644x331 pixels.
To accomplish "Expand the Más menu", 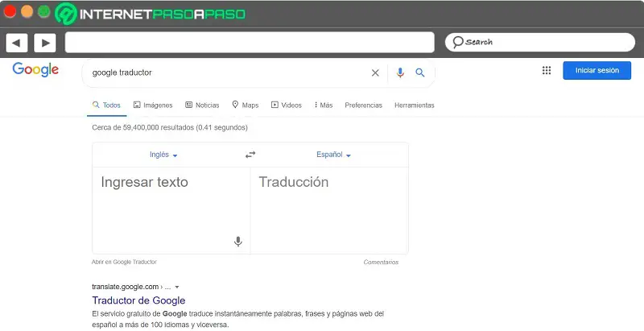I will pyautogui.click(x=324, y=106).
